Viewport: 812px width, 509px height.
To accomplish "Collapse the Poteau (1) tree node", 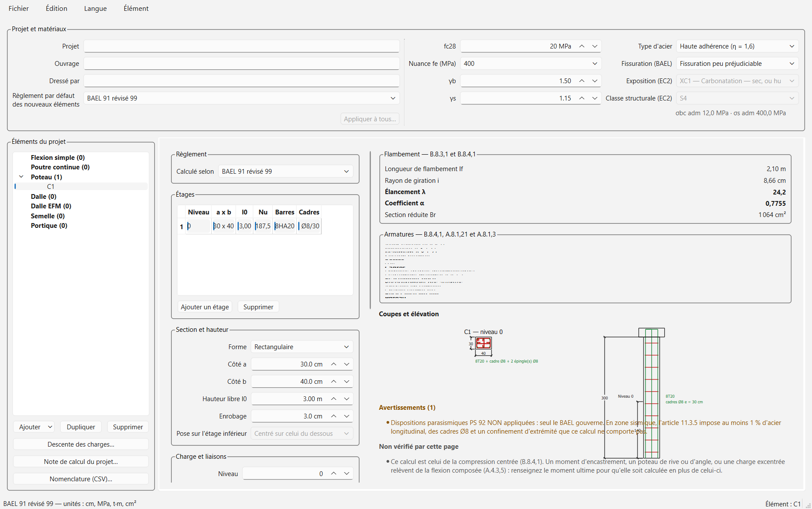I will click(21, 177).
